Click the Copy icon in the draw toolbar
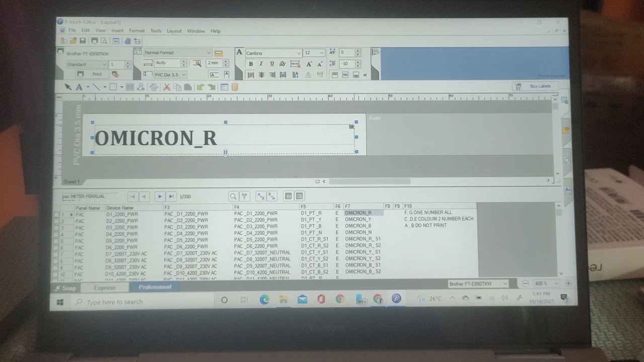 (177, 87)
